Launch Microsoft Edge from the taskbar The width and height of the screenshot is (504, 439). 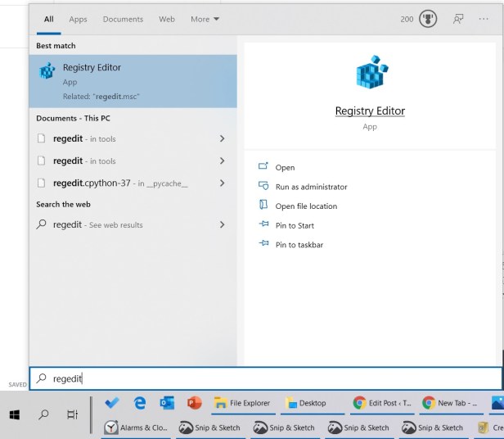pyautogui.click(x=140, y=403)
